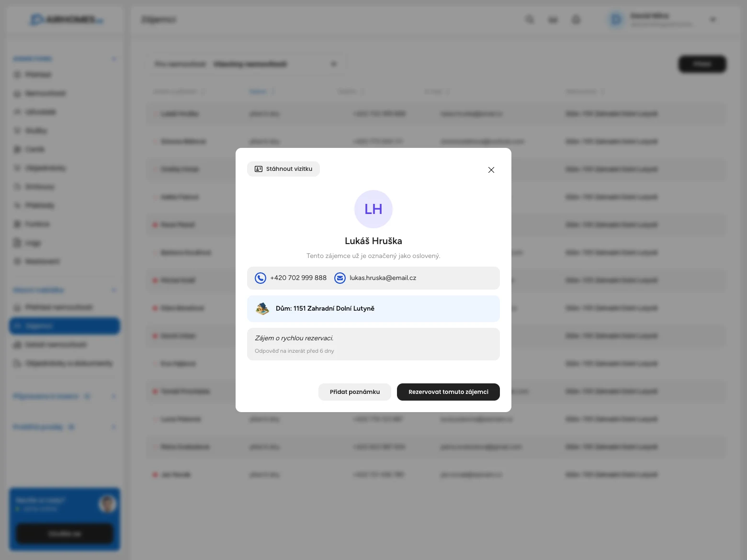This screenshot has height=560, width=747.
Task: Open the property filter dropdown above table
Action: [245, 64]
